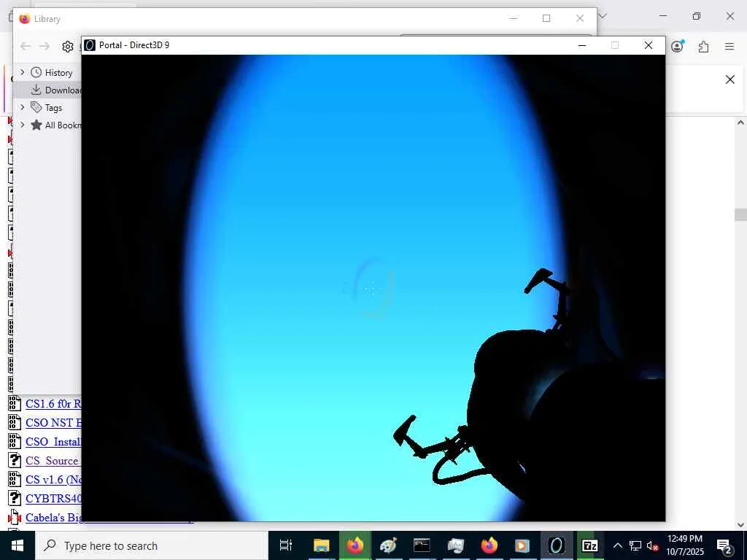747x560 pixels.
Task: Click the taskbar search box
Action: tap(152, 545)
